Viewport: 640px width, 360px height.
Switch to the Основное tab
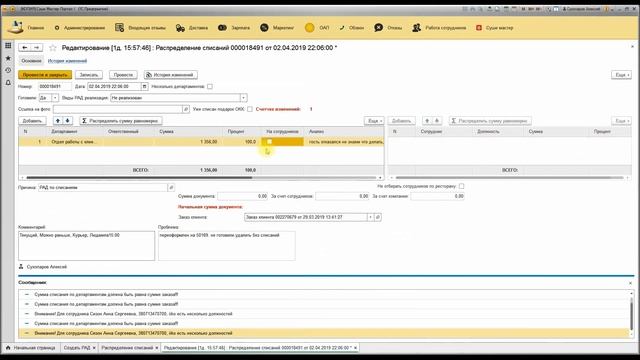click(x=31, y=61)
